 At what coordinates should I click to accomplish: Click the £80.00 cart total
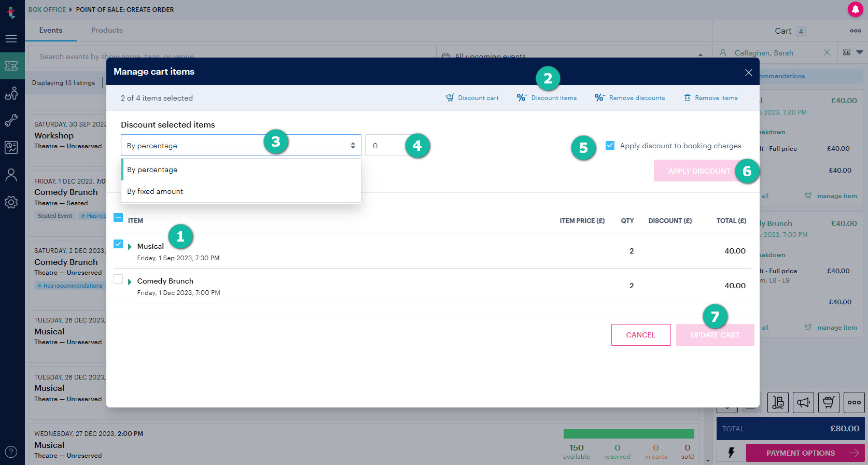click(845, 428)
